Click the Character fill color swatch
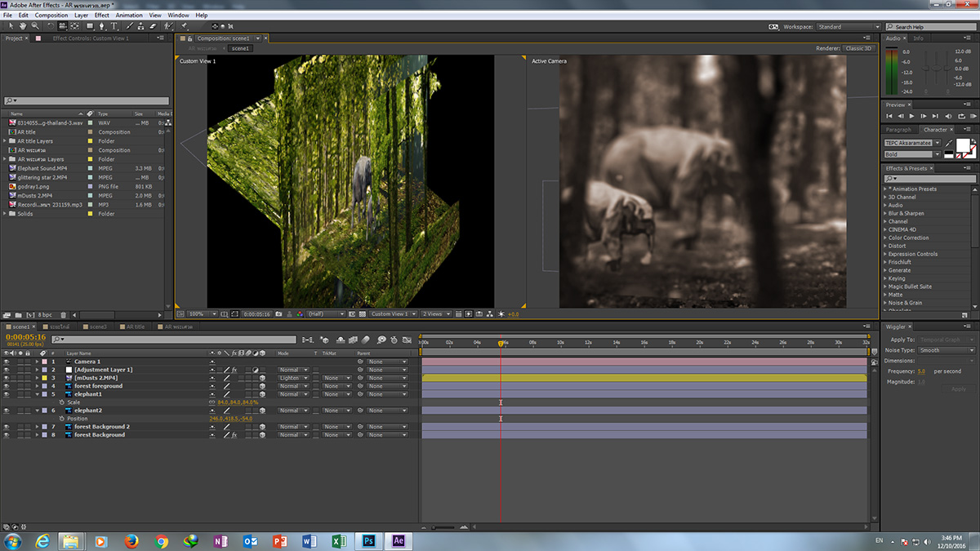 (962, 144)
